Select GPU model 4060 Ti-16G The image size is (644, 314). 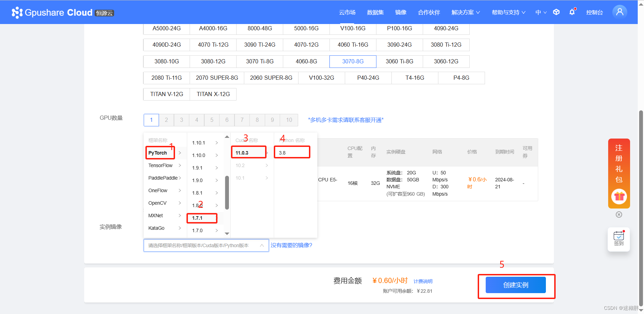(x=353, y=45)
